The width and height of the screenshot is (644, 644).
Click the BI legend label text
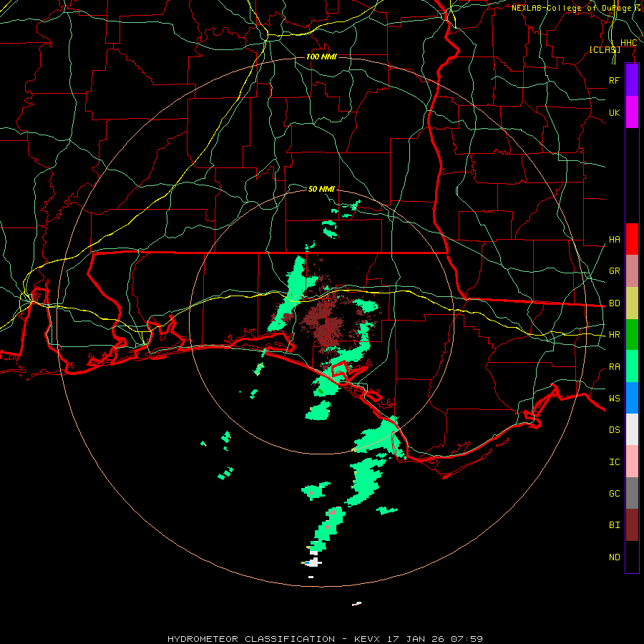point(614,525)
